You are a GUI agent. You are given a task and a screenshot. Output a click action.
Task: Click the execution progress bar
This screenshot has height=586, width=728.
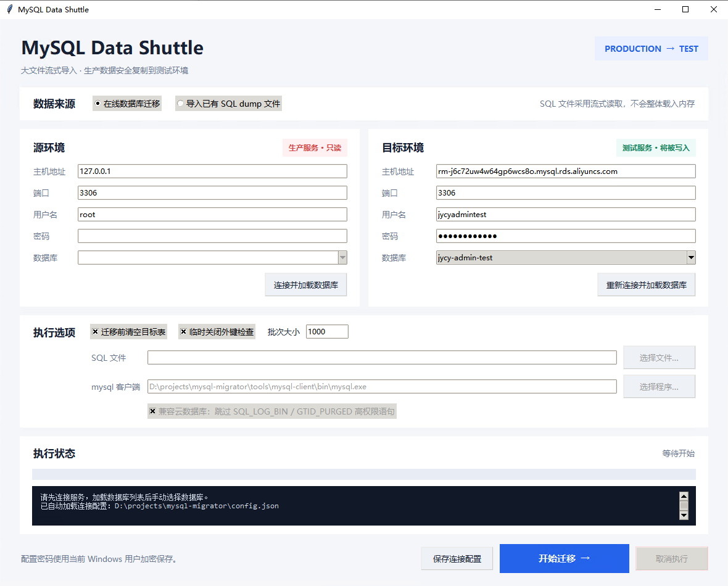click(364, 474)
